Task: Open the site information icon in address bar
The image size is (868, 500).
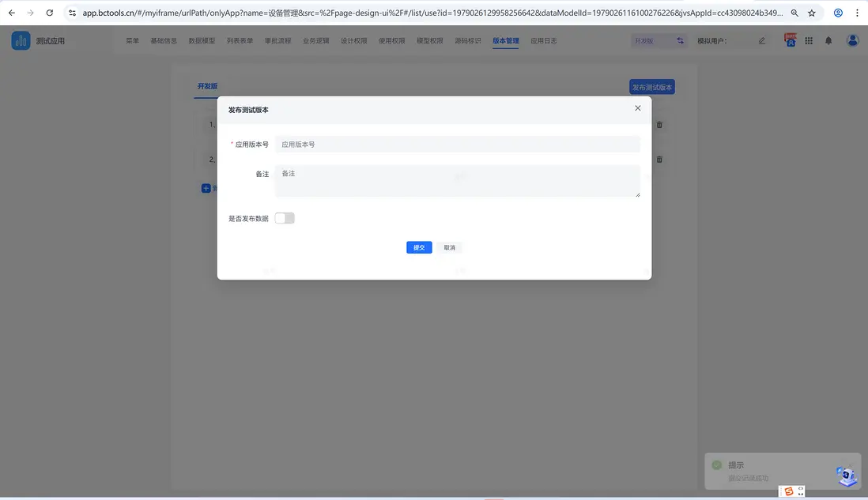Action: (x=72, y=13)
